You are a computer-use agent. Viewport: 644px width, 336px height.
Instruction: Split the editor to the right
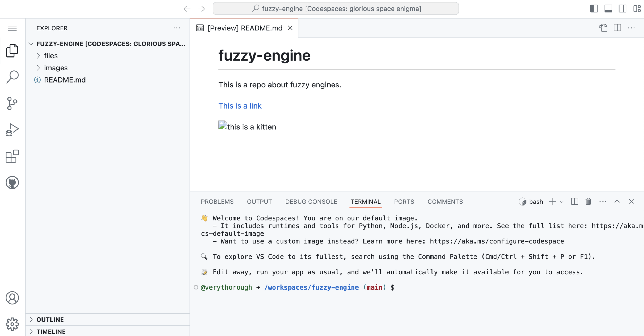[x=617, y=28]
